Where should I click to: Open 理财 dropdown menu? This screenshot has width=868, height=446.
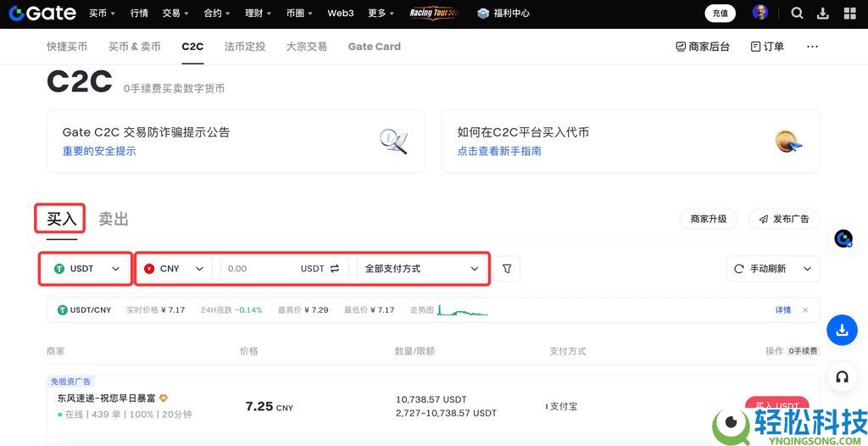[258, 14]
